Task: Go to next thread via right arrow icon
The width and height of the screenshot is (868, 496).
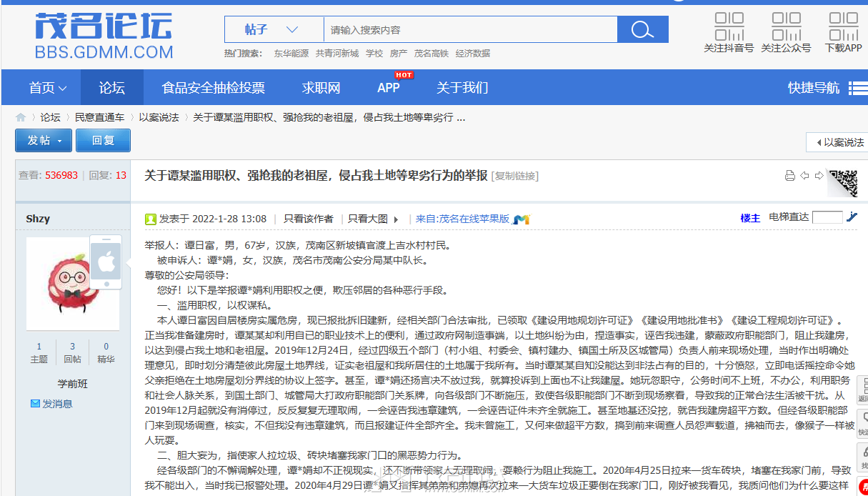Action: [x=819, y=176]
